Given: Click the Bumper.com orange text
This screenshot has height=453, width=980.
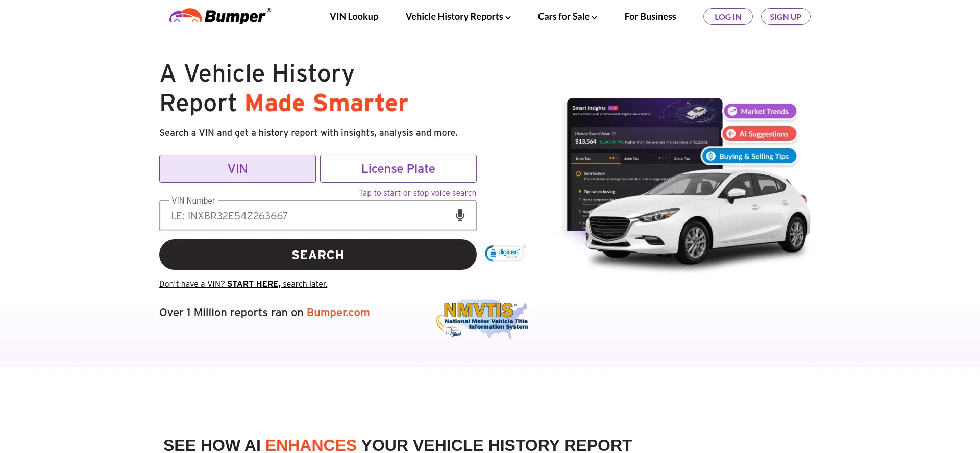Looking at the screenshot, I should pos(338,313).
